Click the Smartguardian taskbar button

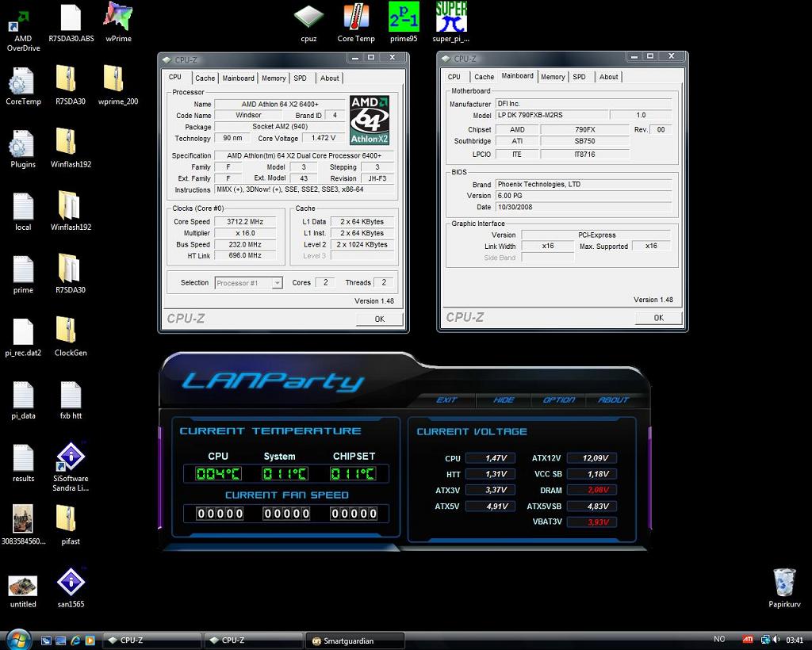[x=354, y=640]
